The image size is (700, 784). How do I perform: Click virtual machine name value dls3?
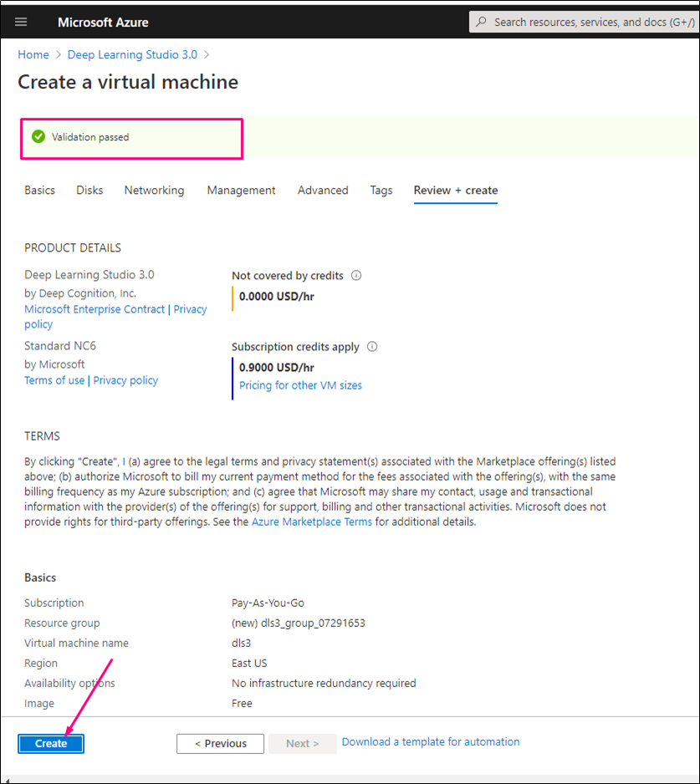point(241,643)
